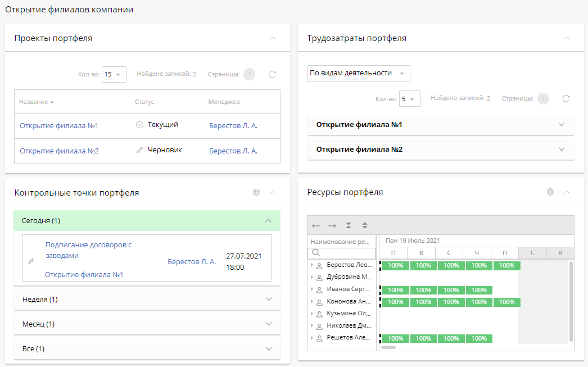This screenshot has width=588, height=367.
Task: Refresh the Проекты портфеля list
Action: tap(272, 74)
